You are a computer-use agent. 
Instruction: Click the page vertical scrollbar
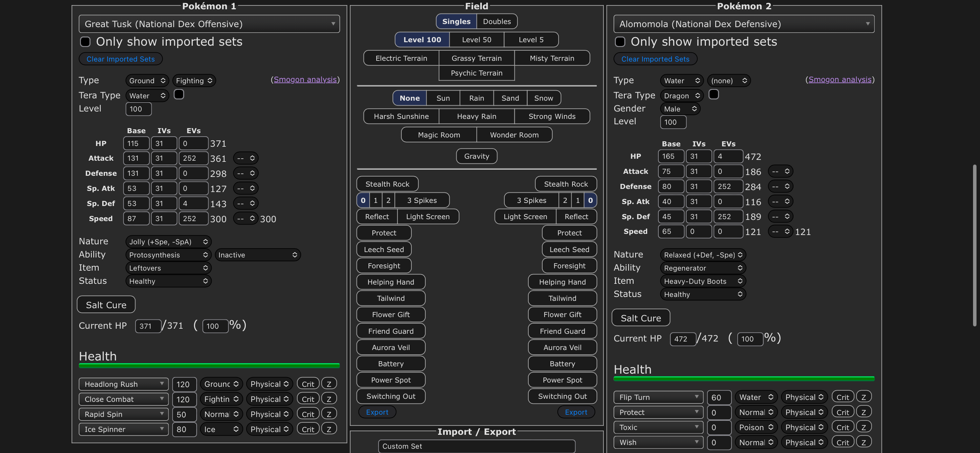(975, 245)
